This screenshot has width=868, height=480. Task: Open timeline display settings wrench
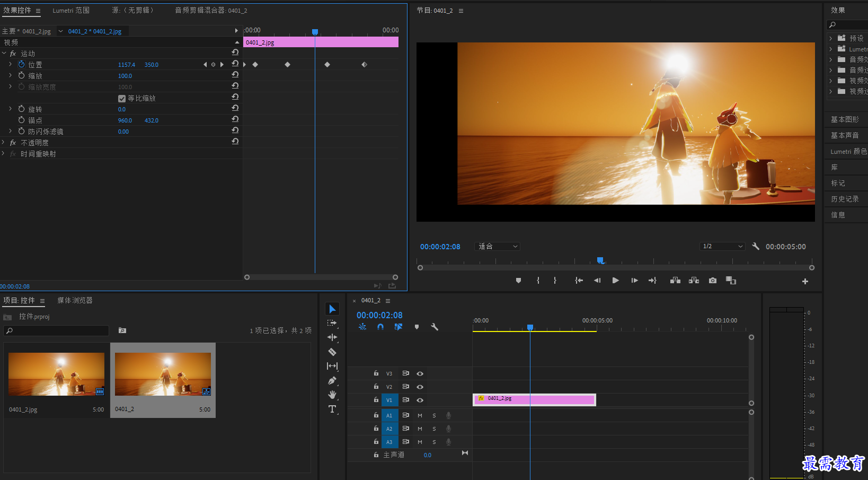tap(435, 327)
